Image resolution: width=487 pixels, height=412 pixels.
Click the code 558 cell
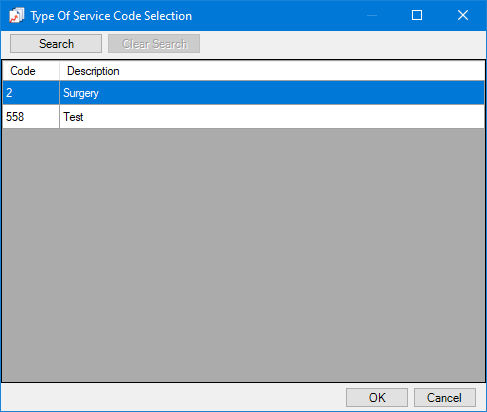(x=31, y=117)
